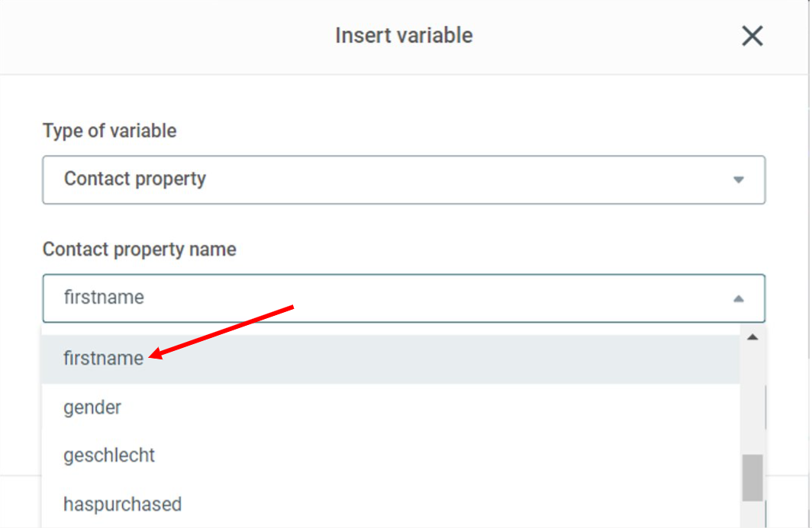Click the firstname text in the input
The height and width of the screenshot is (528, 812).
click(x=104, y=298)
